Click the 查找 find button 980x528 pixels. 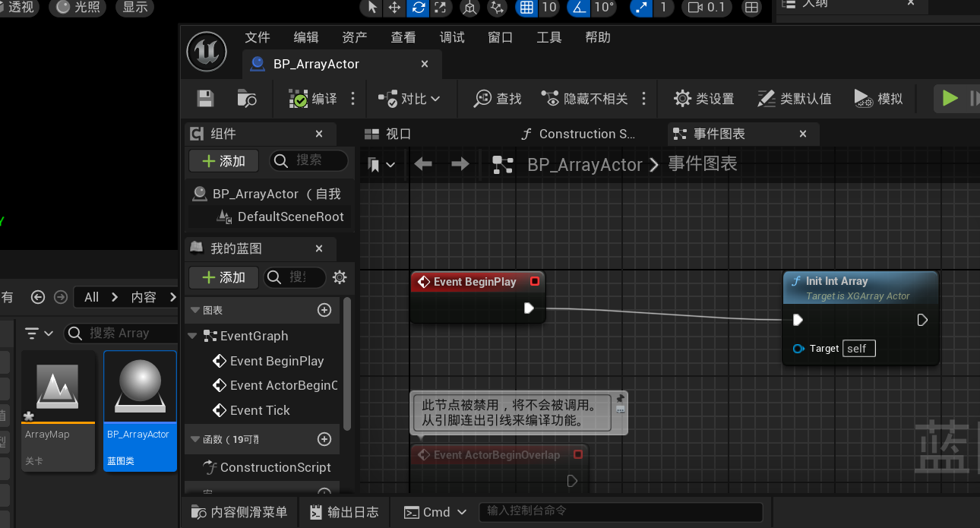point(498,99)
